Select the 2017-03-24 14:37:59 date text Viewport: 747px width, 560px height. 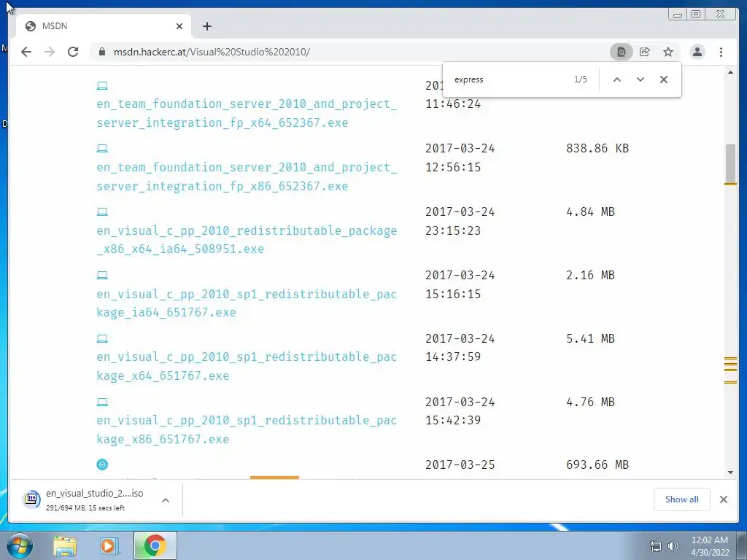460,348
